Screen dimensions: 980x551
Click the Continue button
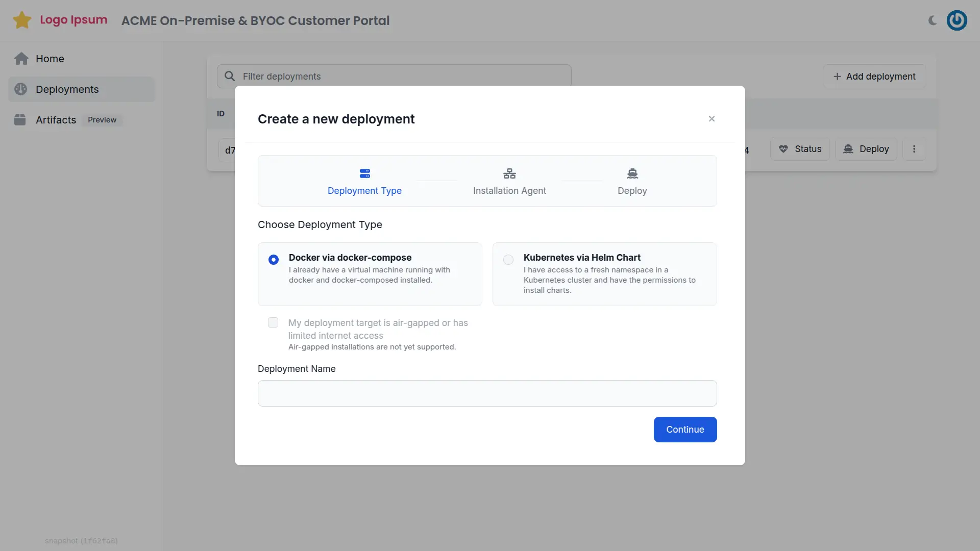click(685, 430)
